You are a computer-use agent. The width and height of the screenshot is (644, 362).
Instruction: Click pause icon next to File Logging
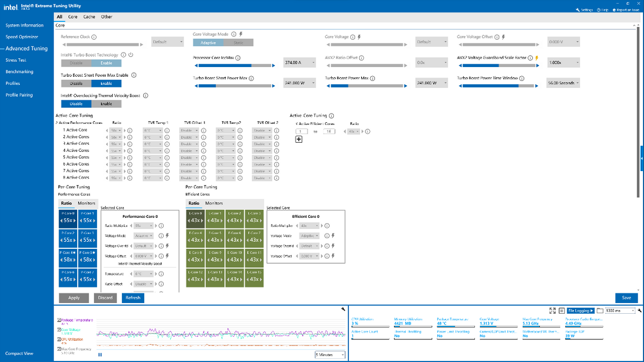coord(561,311)
